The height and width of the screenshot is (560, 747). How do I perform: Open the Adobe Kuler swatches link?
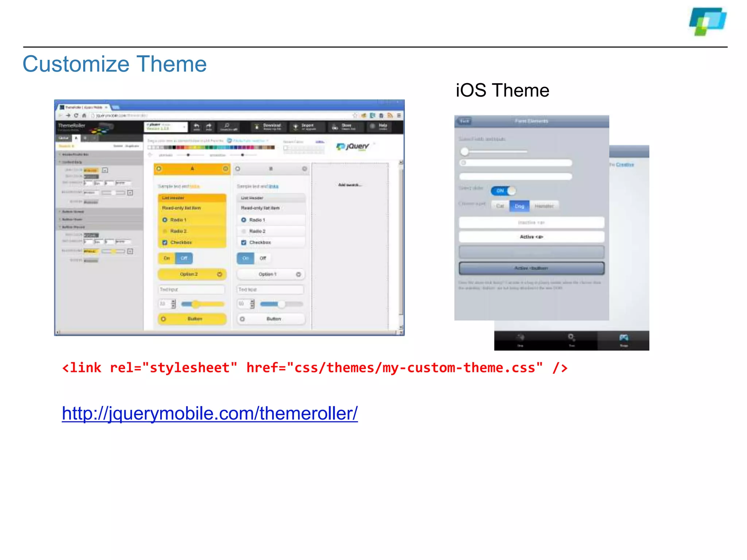pos(248,141)
